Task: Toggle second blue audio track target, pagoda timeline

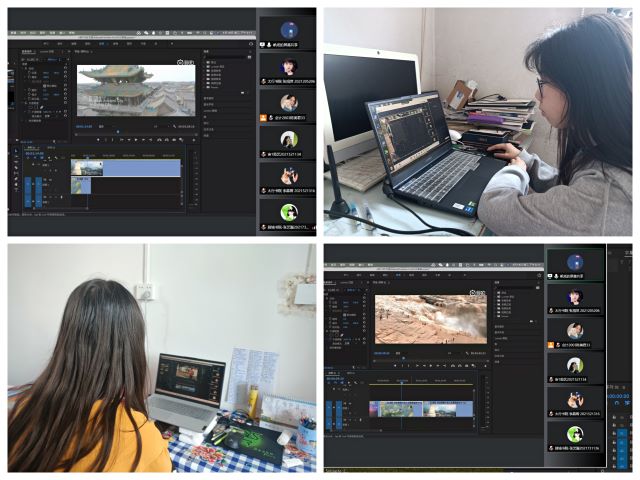Action: (x=38, y=192)
